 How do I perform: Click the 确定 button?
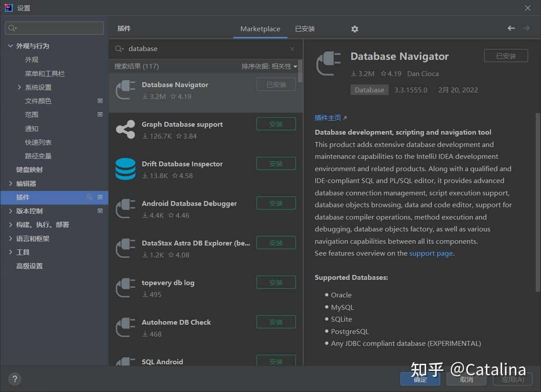pos(420,379)
